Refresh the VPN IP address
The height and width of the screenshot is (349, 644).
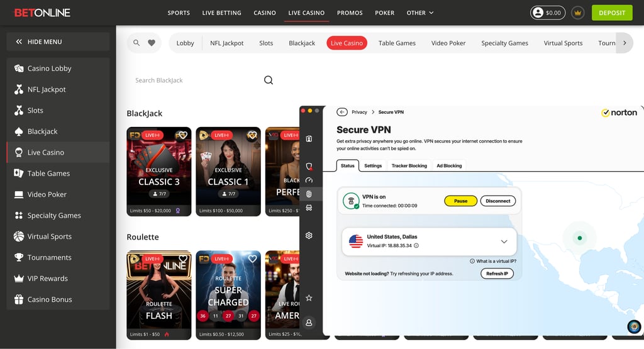click(497, 274)
